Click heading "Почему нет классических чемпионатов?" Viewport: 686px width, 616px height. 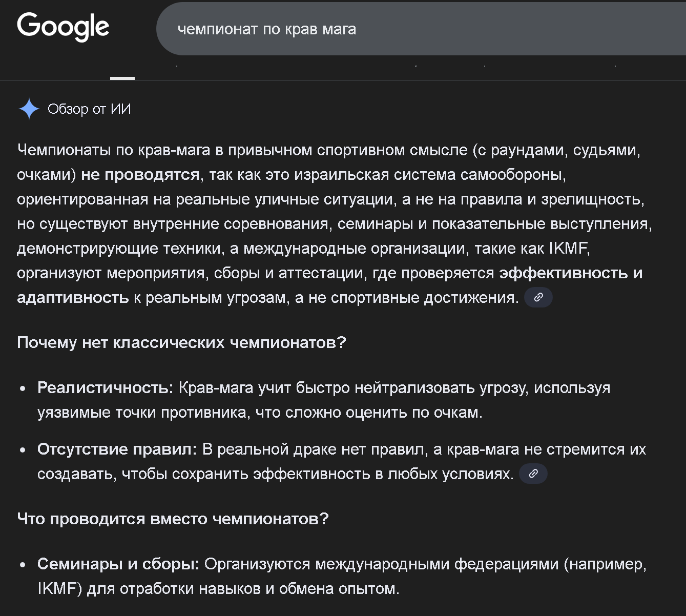[x=181, y=342]
